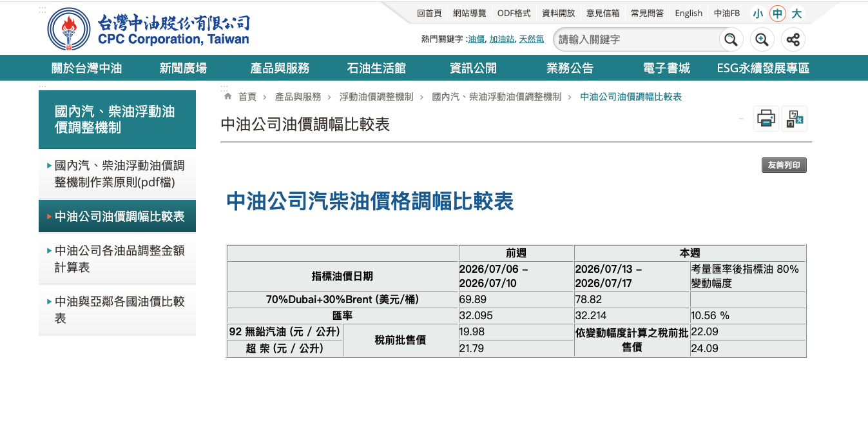868x443 pixels.
Task: Click breadcrumb 中油公司油價調幅比較表
Action: (631, 97)
